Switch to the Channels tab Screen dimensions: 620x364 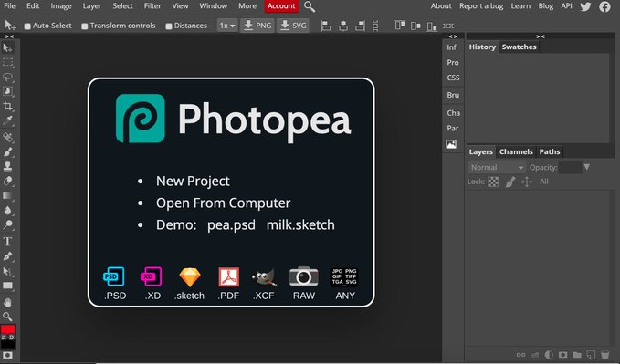[516, 151]
